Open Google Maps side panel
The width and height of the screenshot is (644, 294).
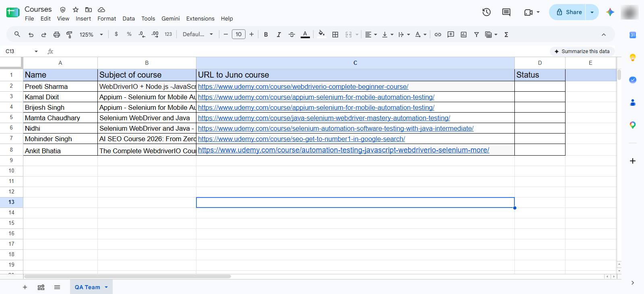[633, 125]
